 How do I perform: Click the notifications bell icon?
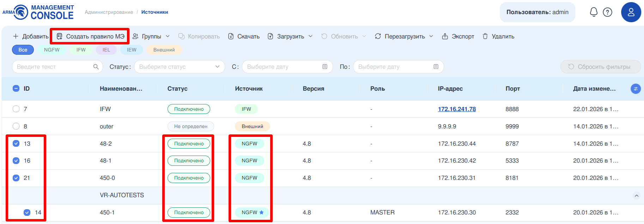594,12
